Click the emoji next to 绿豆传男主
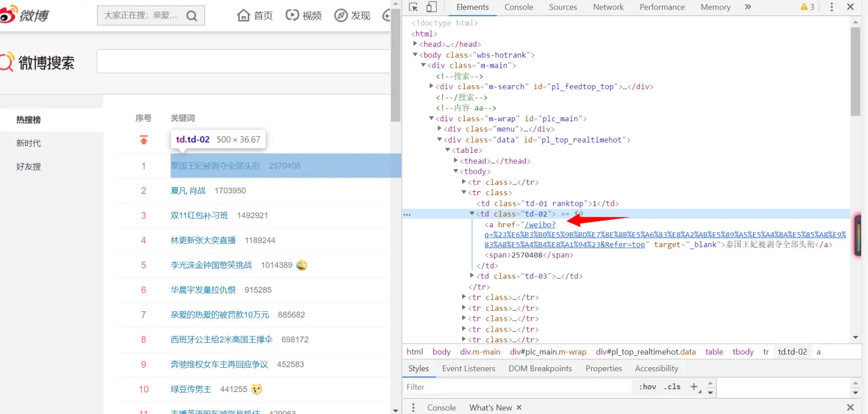868x414 pixels. (x=257, y=389)
